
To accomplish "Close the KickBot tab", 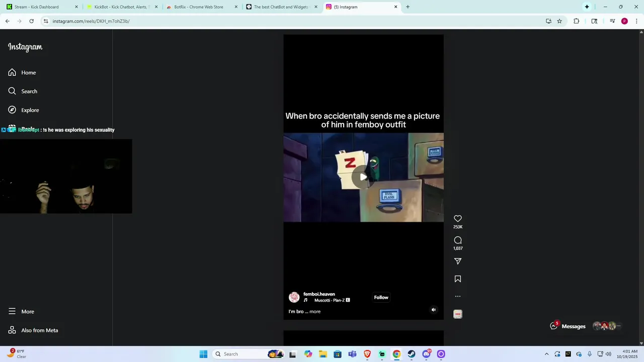I will (156, 7).
